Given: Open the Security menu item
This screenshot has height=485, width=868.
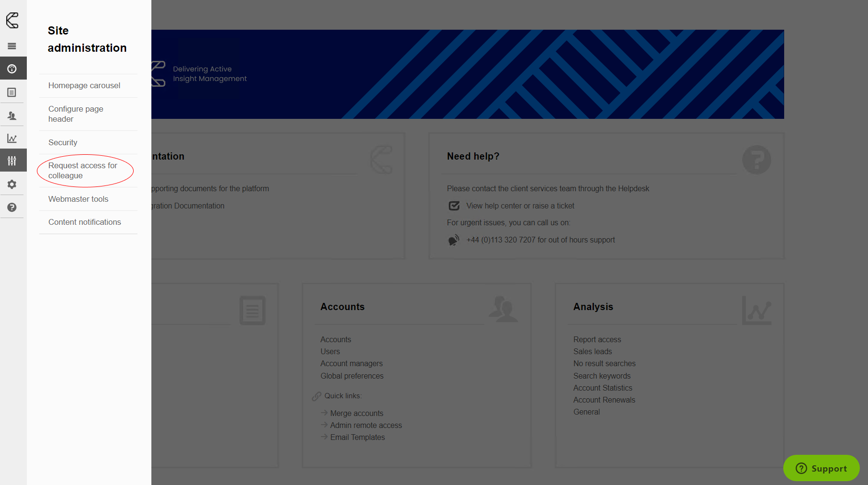Looking at the screenshot, I should pyautogui.click(x=63, y=143).
